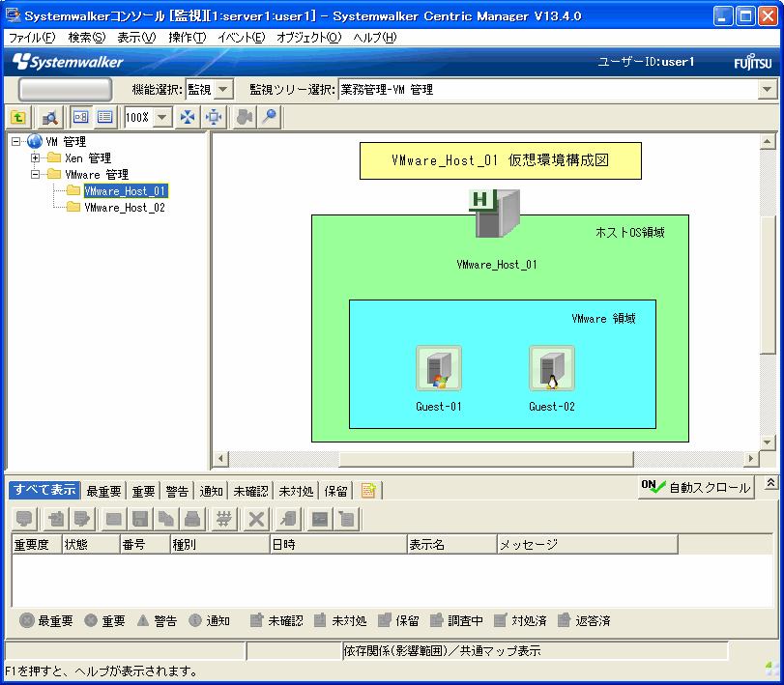This screenshot has height=685, width=784.
Task: Click the magnifier zoom icon in toolbar
Action: (x=270, y=117)
